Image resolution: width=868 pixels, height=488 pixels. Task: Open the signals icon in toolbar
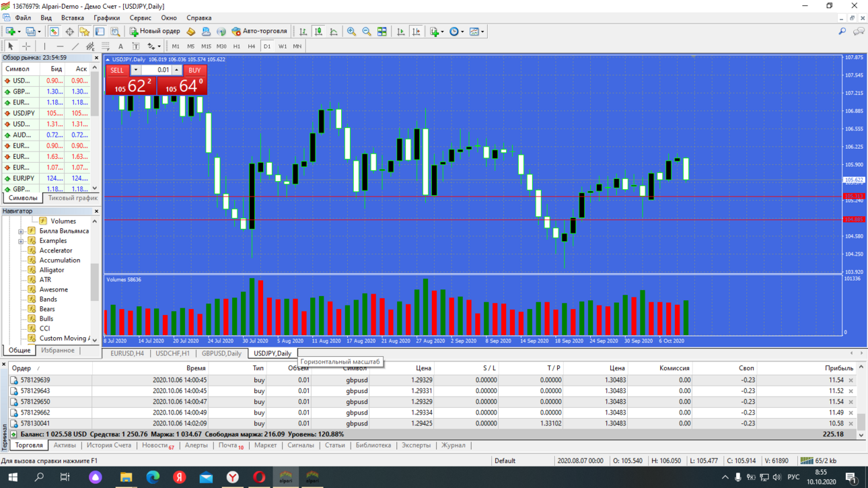tap(221, 32)
